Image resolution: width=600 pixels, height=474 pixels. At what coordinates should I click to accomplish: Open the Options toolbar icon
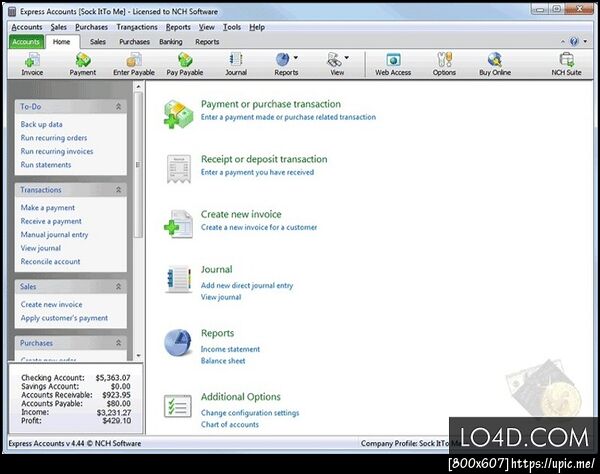tap(444, 60)
